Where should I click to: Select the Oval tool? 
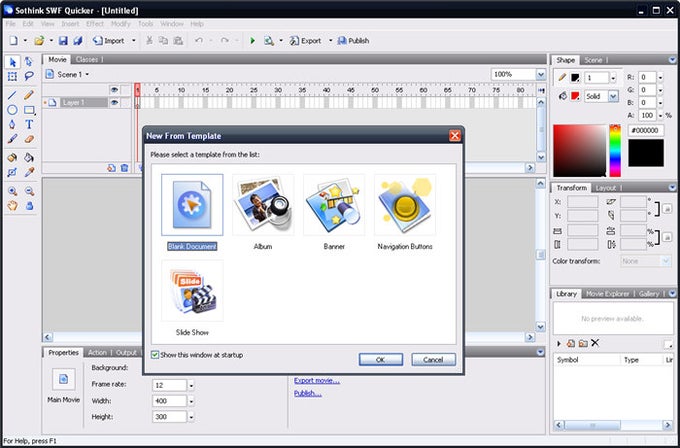[x=13, y=110]
